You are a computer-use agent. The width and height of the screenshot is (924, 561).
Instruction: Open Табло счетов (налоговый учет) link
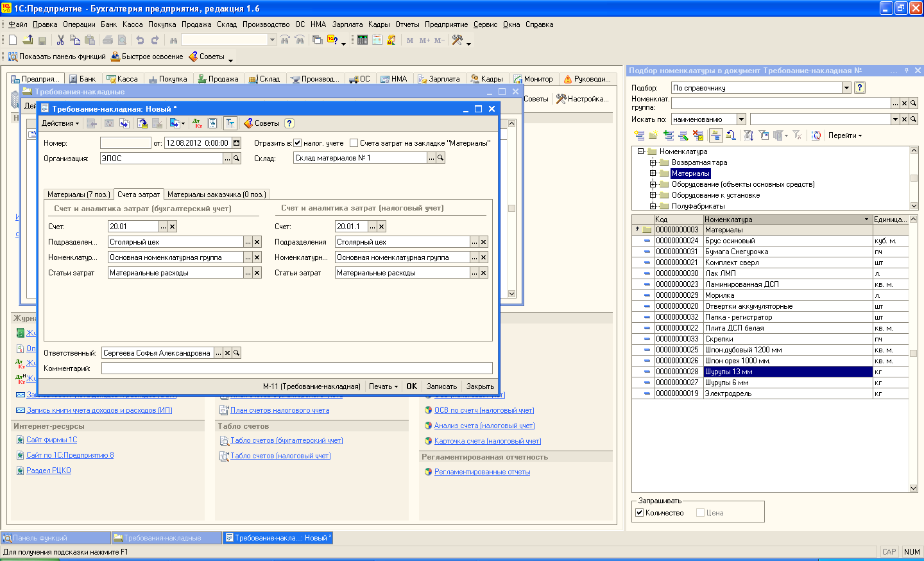click(x=280, y=456)
